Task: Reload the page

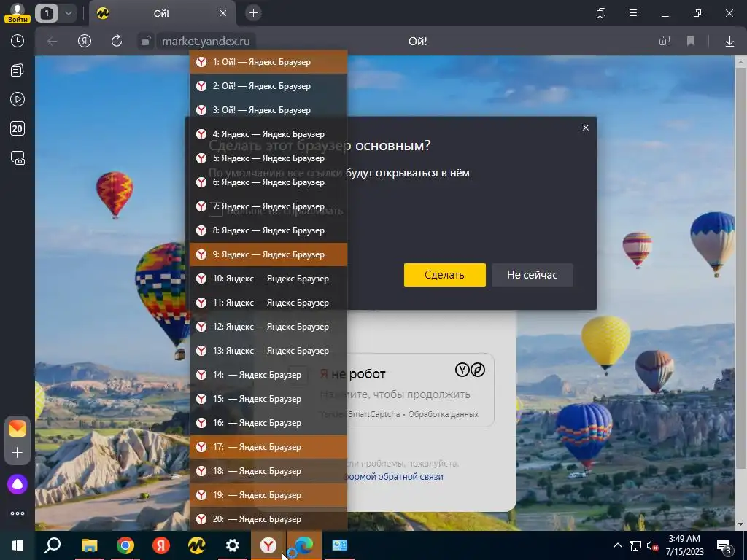Action: [117, 42]
